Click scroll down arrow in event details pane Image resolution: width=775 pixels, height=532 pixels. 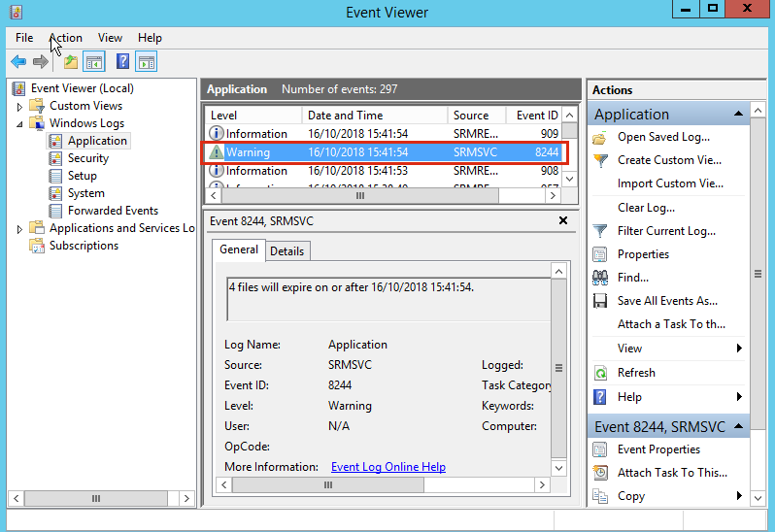click(x=558, y=468)
